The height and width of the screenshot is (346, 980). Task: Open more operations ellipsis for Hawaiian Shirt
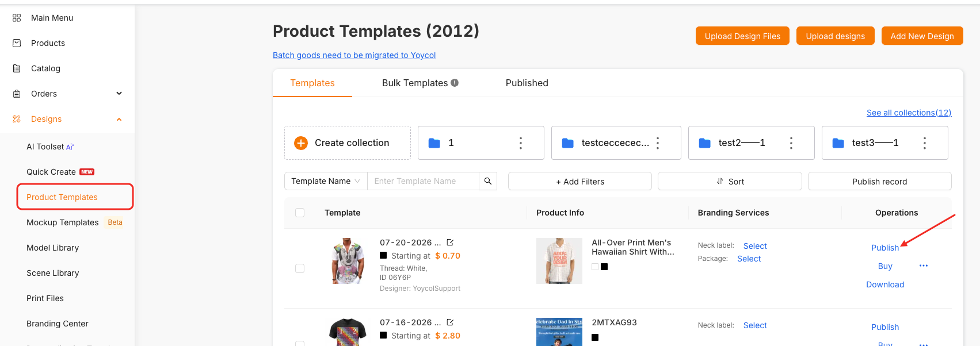[924, 266]
